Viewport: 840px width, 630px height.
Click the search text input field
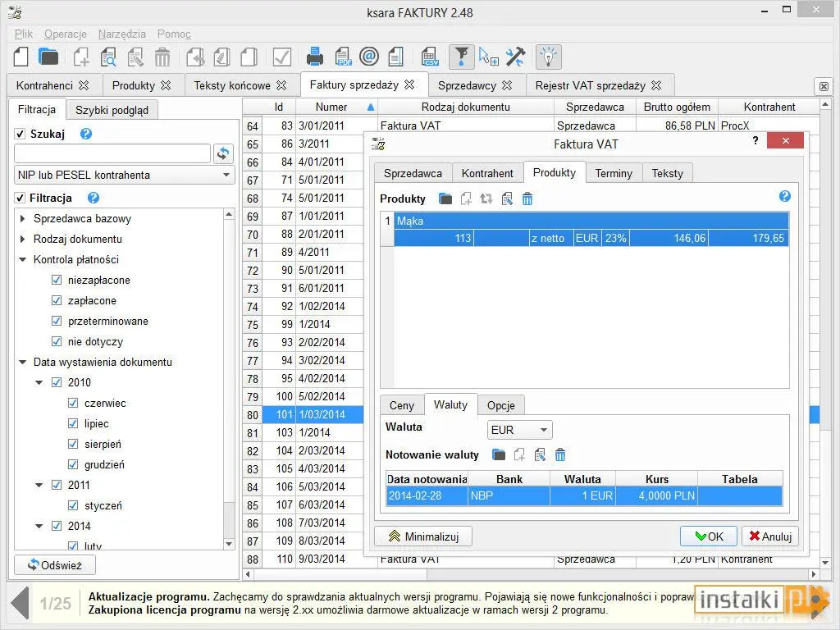point(112,153)
